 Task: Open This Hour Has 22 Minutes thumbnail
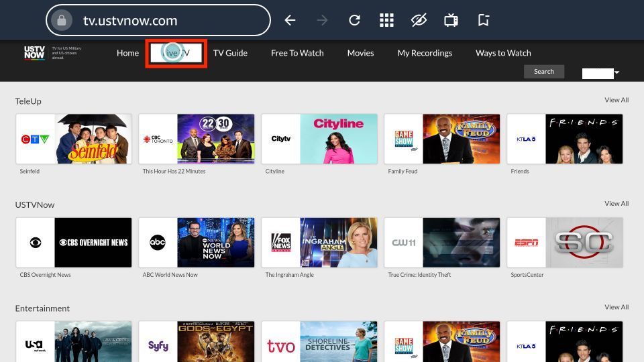click(215, 139)
